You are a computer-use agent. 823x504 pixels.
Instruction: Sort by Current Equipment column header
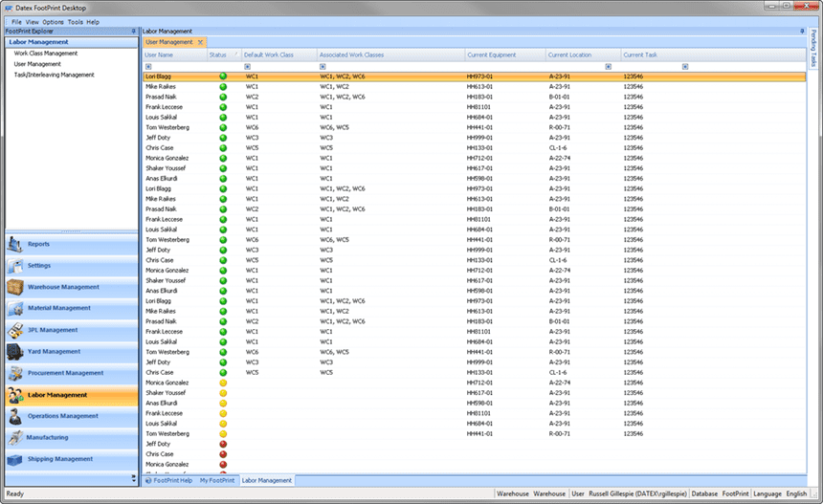[505, 55]
